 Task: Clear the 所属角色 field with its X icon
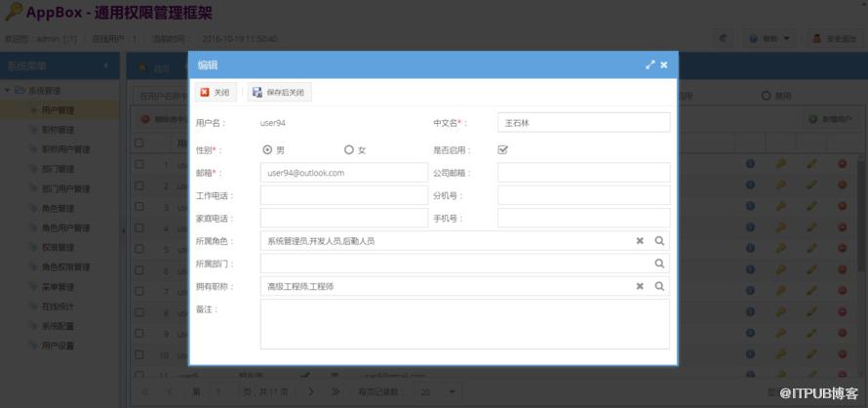pyautogui.click(x=640, y=240)
